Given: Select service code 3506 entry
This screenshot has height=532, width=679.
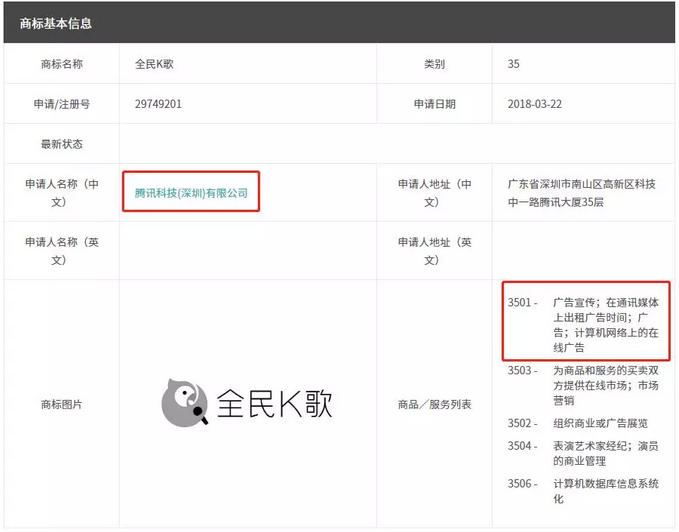Looking at the screenshot, I should 523,483.
